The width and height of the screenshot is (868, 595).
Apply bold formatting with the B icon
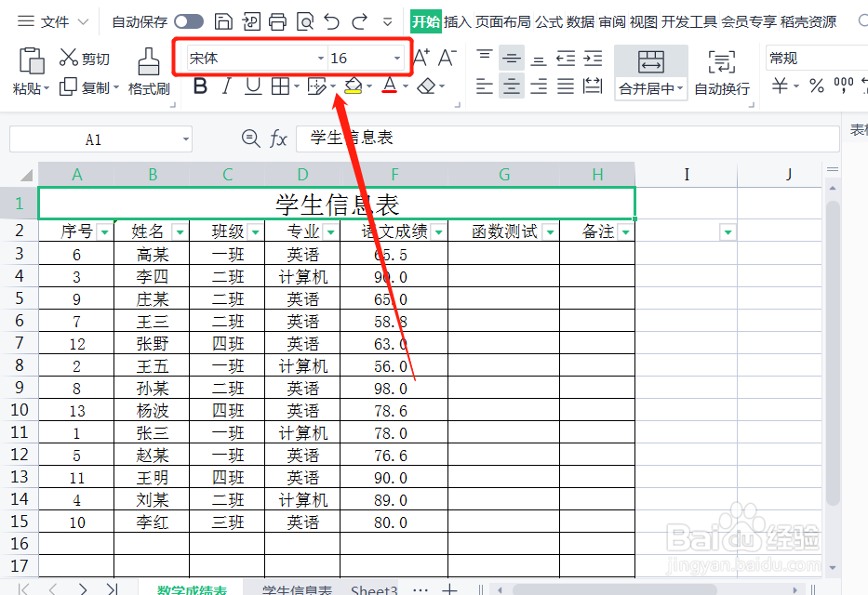click(x=201, y=85)
